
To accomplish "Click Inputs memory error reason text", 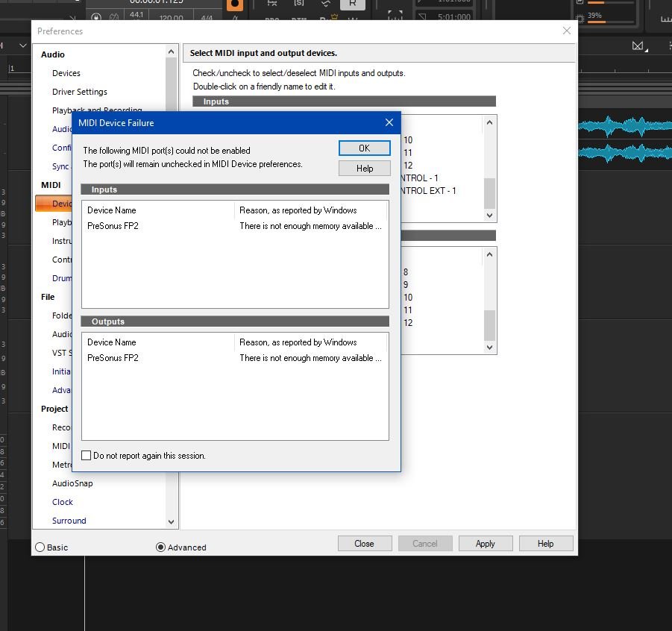I will pyautogui.click(x=310, y=226).
